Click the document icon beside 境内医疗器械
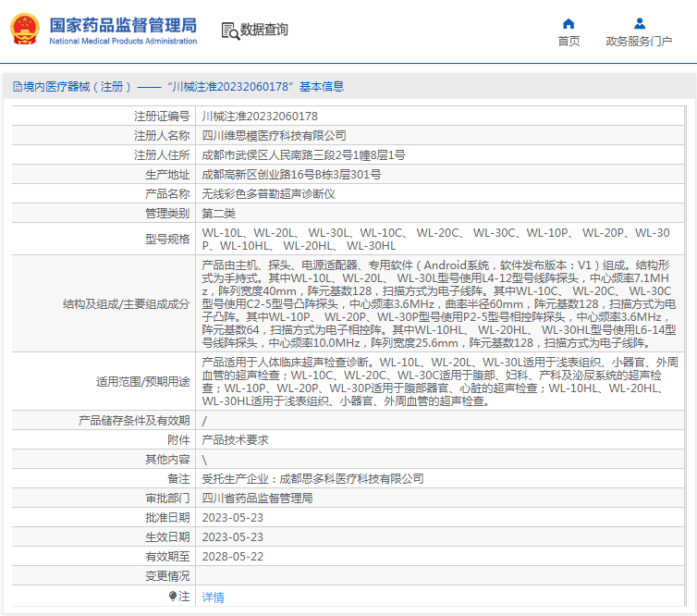Screen dimensions: 697x616 coord(17,86)
